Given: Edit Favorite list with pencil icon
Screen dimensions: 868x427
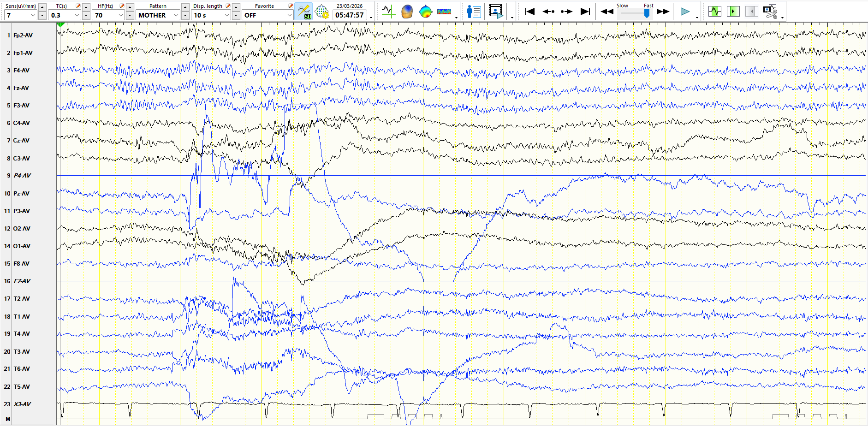Looking at the screenshot, I should (291, 6).
